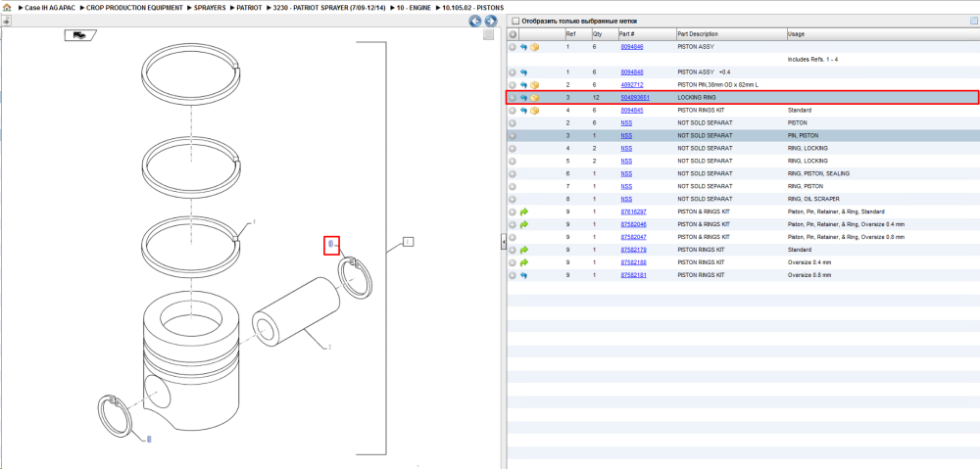Open Case IH AG APAC breadcrumb
The height and width of the screenshot is (469, 980).
point(50,8)
